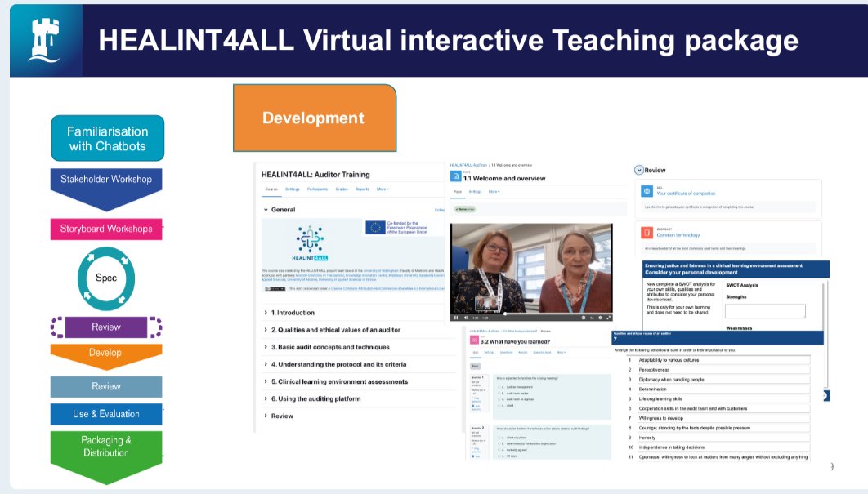This screenshot has width=868, height=494.
Task: Open "Your certificate of completion"
Action: 687,194
